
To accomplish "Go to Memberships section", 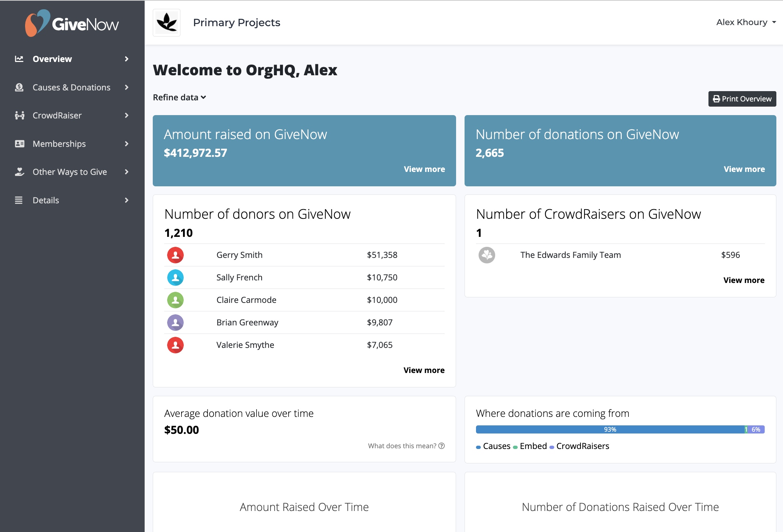I will point(72,144).
